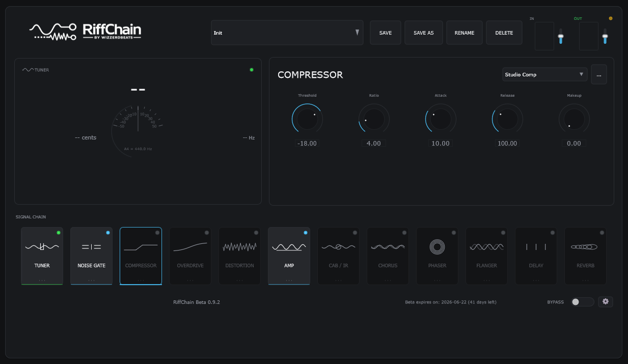Enable the Phaser power LED

[x=453, y=233]
